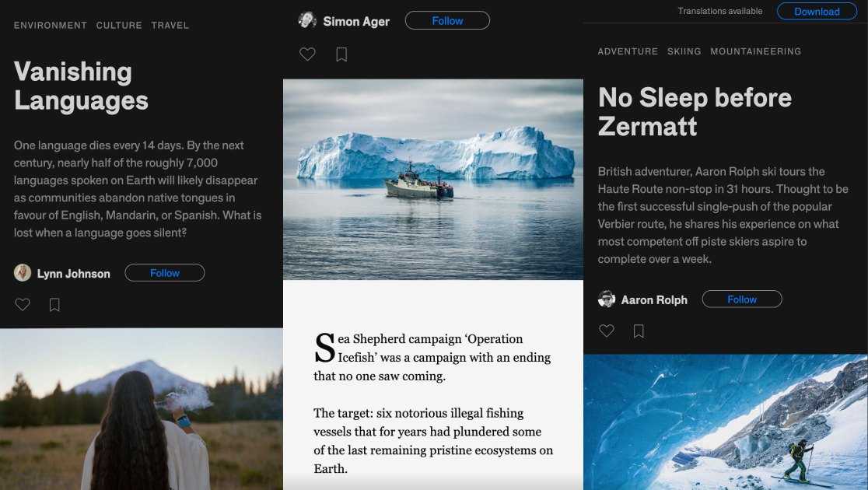Follow Lynn Johnson
The width and height of the screenshot is (868, 490).
pos(164,273)
